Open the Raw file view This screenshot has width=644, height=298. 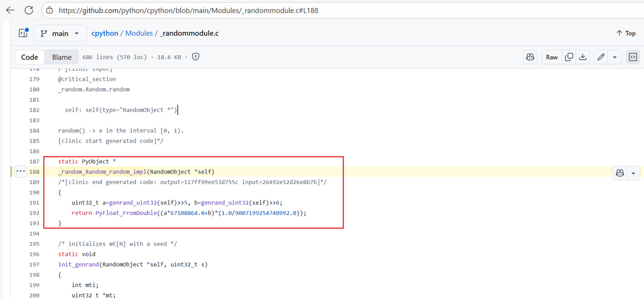(552, 57)
